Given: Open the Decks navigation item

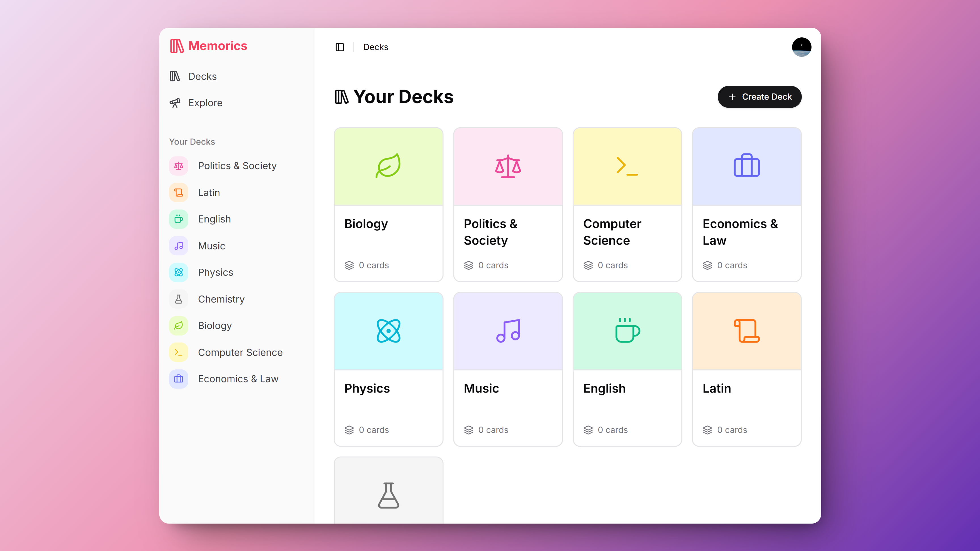Looking at the screenshot, I should (x=202, y=77).
